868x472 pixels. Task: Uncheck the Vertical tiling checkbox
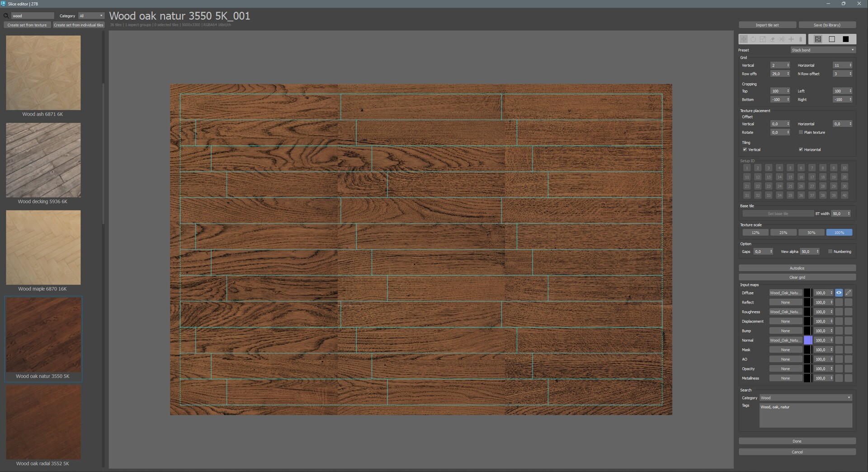click(x=745, y=150)
